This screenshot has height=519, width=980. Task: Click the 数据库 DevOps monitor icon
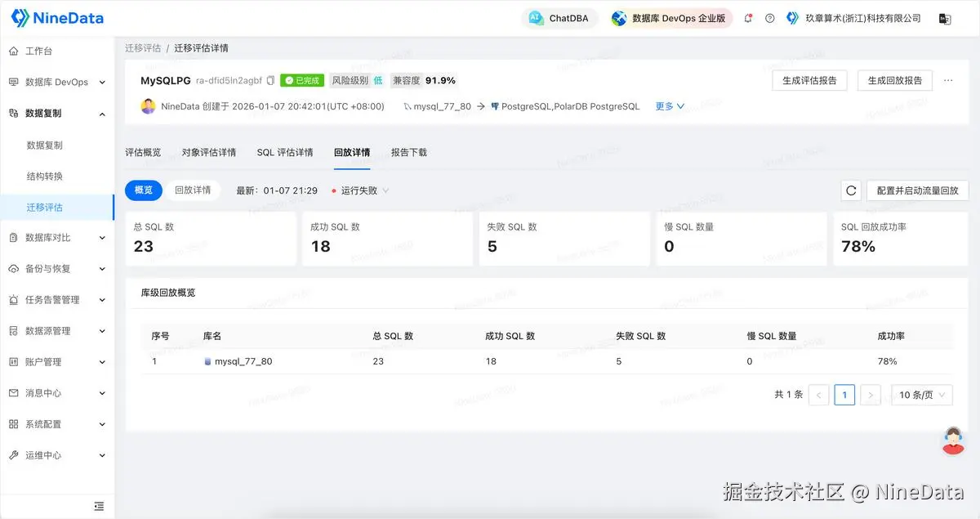click(x=13, y=82)
